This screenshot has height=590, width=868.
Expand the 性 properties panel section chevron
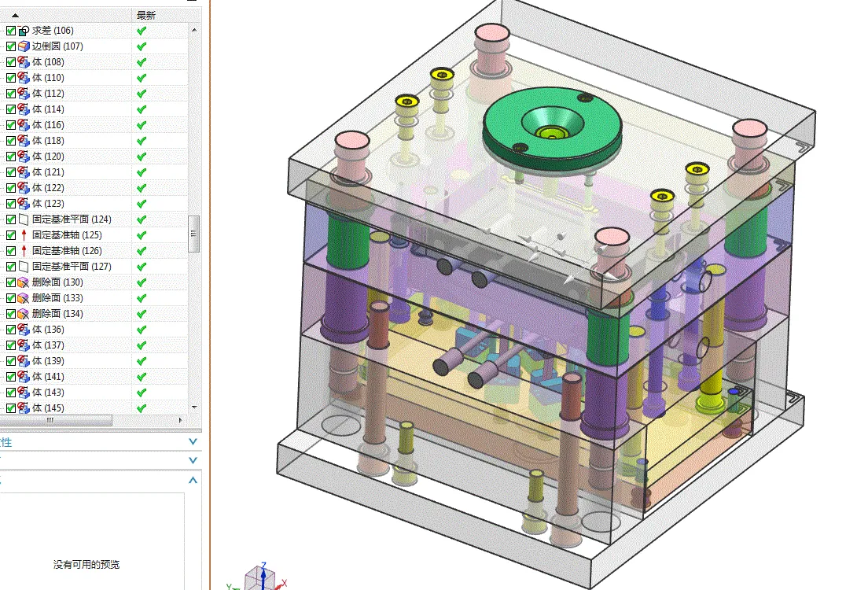click(x=193, y=441)
